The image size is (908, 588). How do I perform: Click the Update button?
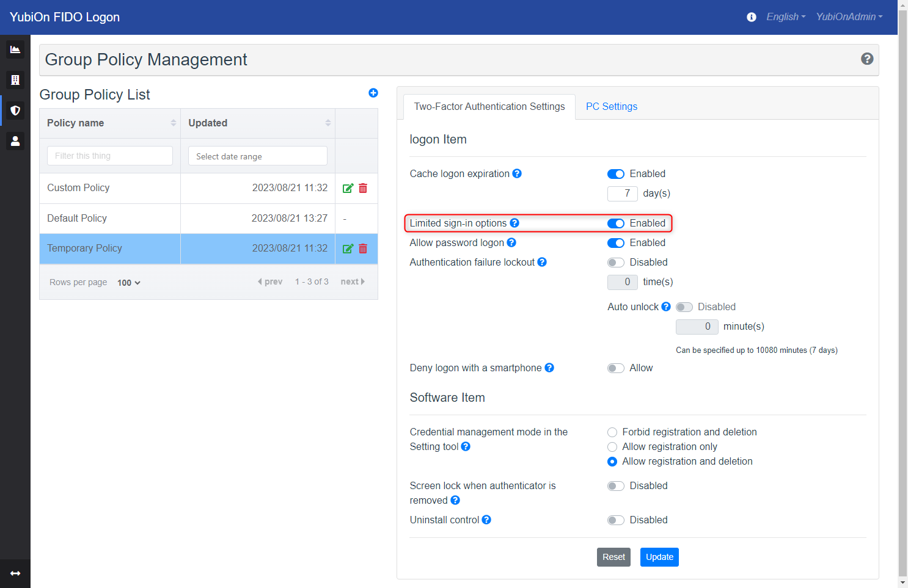click(659, 557)
